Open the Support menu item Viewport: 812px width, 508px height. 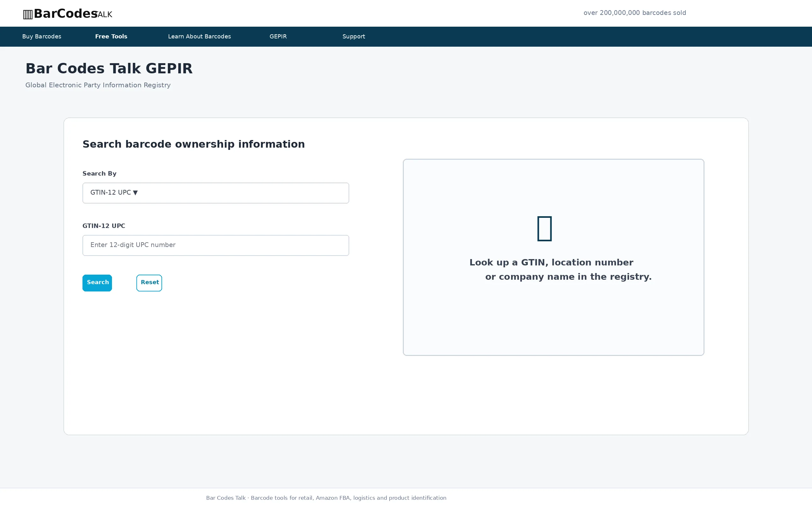coord(354,36)
